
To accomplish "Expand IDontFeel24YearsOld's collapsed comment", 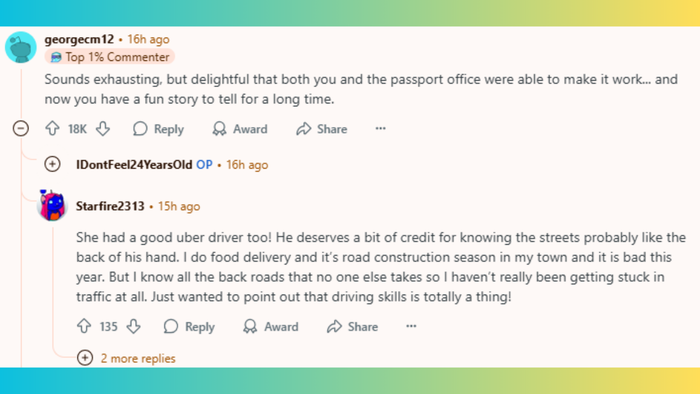I will 52,164.
